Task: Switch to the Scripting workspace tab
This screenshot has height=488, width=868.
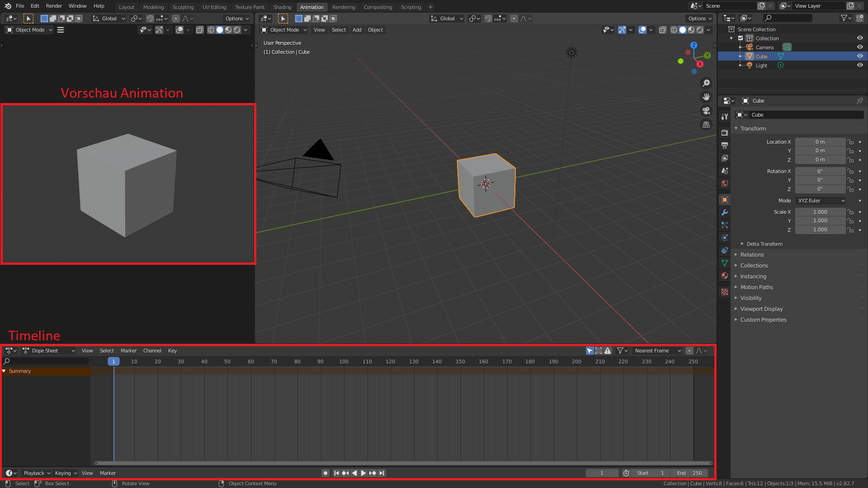Action: pyautogui.click(x=410, y=7)
